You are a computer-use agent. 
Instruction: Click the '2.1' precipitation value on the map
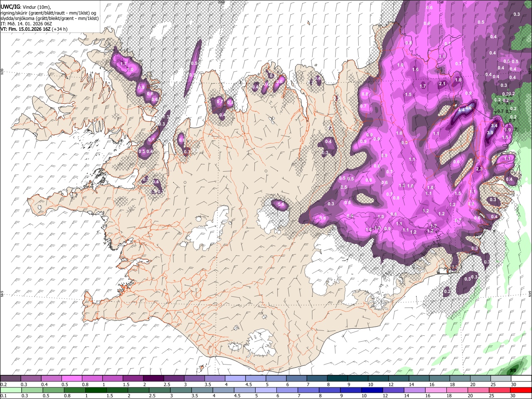pyautogui.click(x=442, y=84)
